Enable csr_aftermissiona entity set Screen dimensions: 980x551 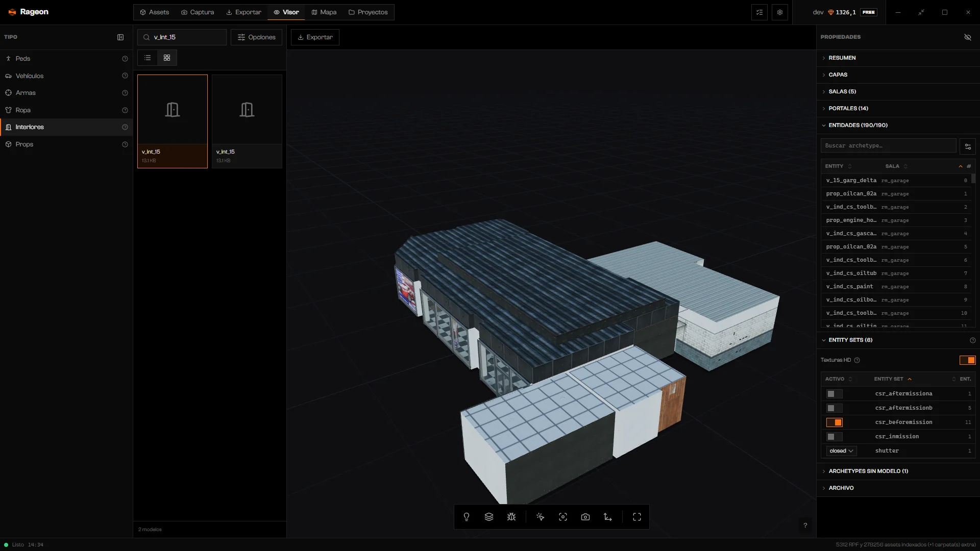(x=835, y=394)
